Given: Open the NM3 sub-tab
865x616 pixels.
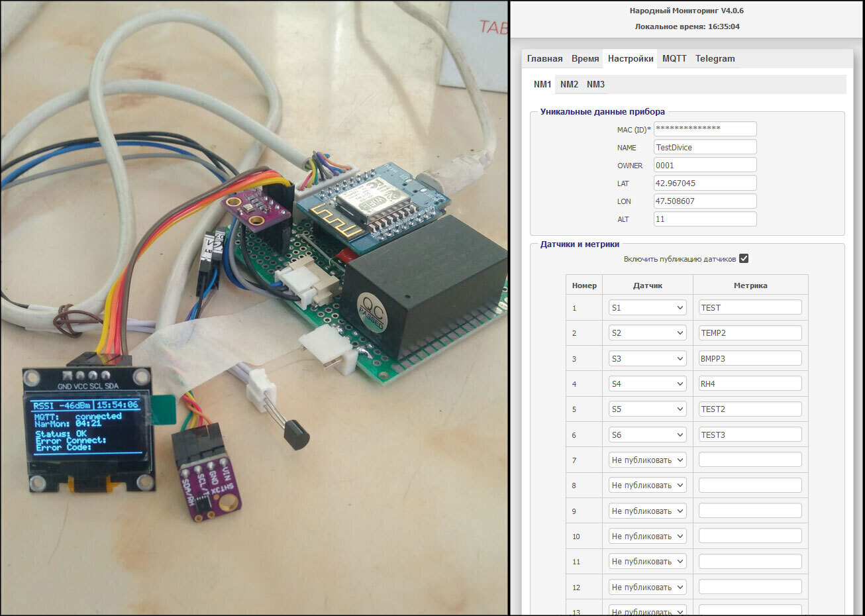Looking at the screenshot, I should (595, 84).
